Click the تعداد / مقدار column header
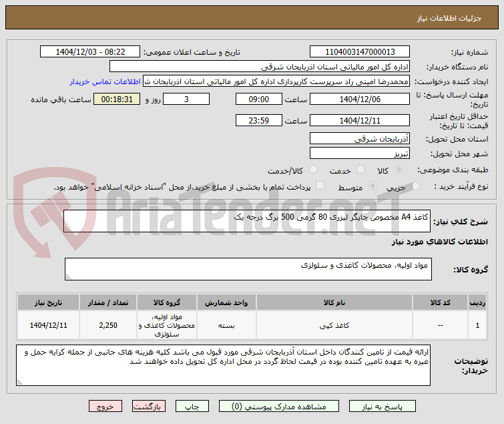The image size is (504, 424). coord(108,302)
